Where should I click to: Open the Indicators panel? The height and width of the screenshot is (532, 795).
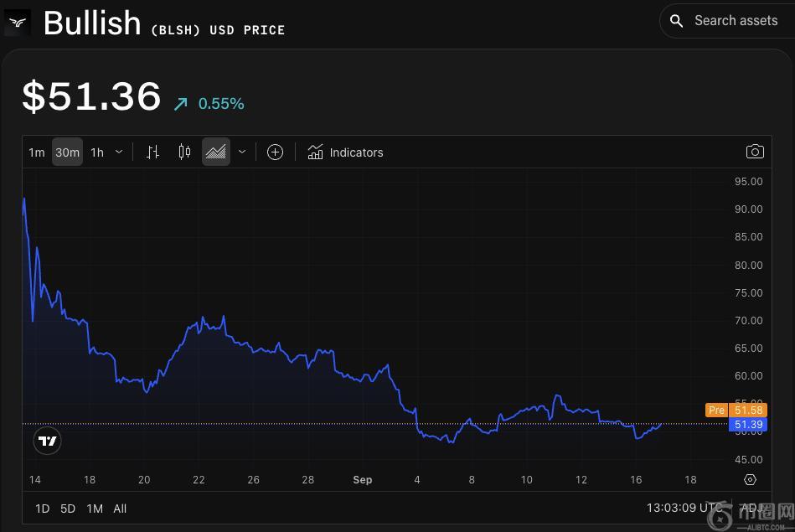pos(345,152)
